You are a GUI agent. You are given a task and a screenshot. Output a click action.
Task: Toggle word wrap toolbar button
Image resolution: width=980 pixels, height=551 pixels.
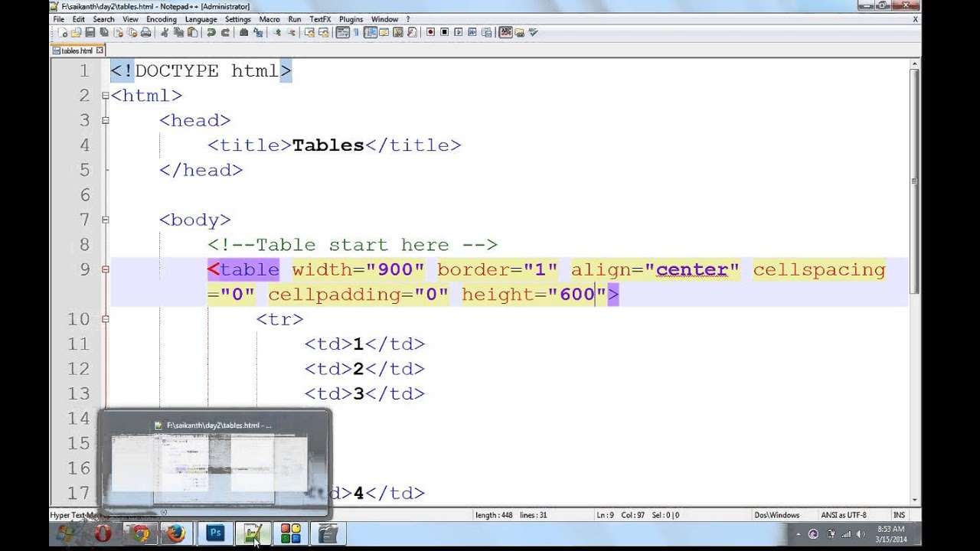click(342, 32)
